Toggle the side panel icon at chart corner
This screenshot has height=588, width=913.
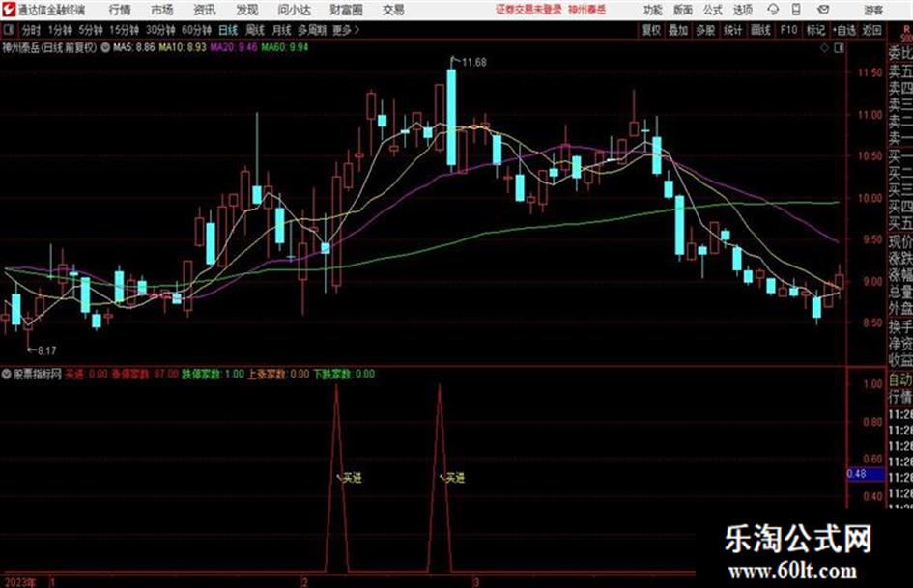click(839, 48)
